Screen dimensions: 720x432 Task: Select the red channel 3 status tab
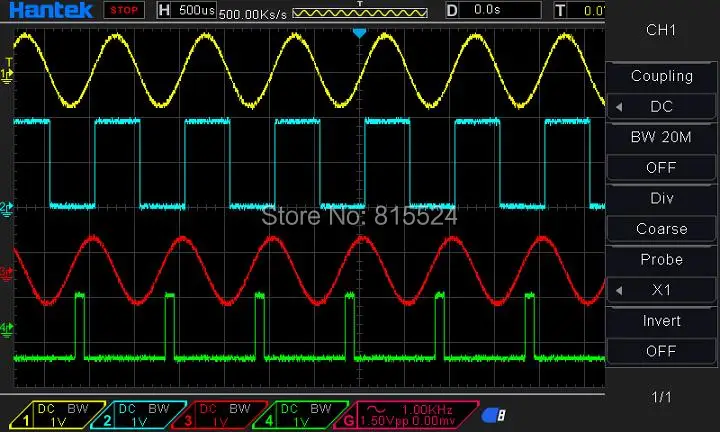[x=219, y=415]
